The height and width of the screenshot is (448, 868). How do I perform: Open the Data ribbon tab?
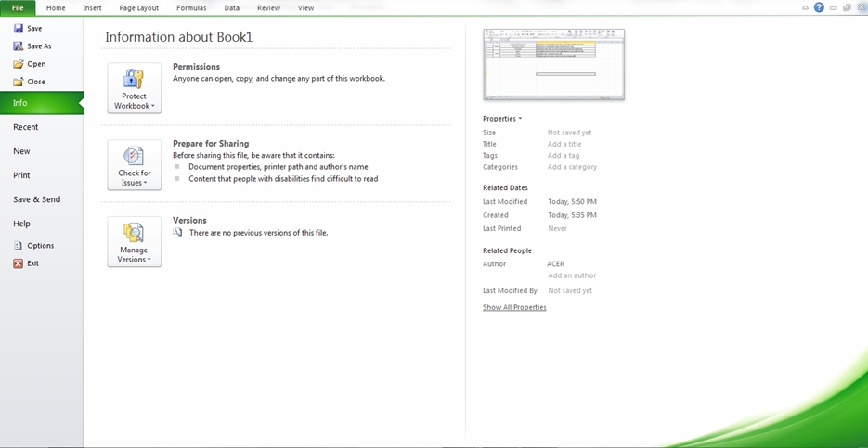coord(232,7)
